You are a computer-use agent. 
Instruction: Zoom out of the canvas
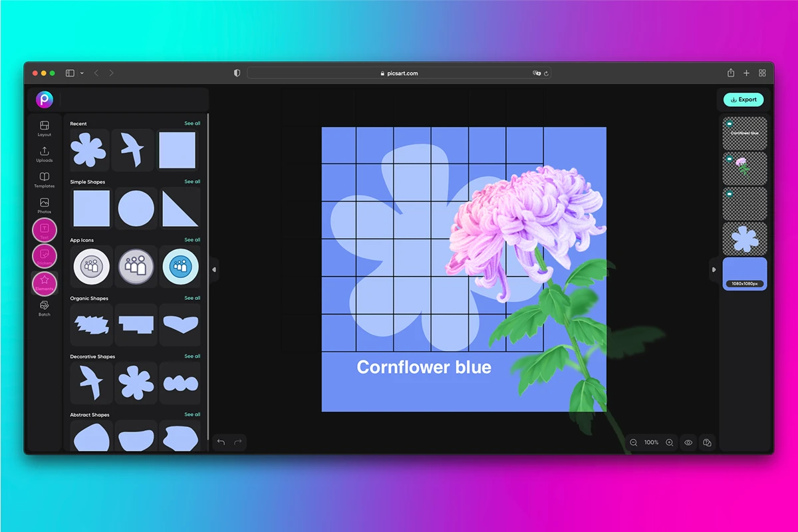tap(633, 442)
